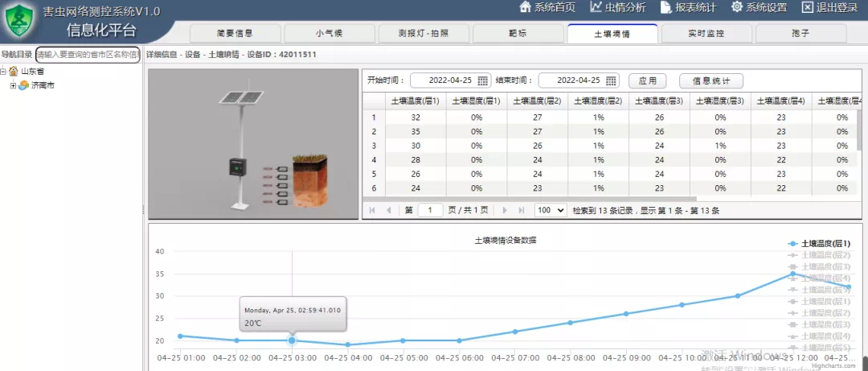Switch to the 小气候 tab
The image size is (868, 371).
pos(325,34)
